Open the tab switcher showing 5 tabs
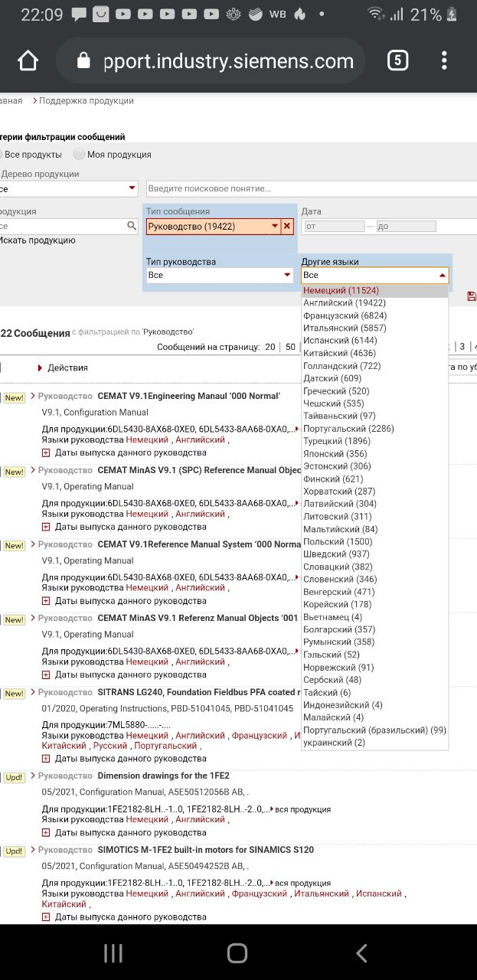This screenshot has width=477, height=980. pos(397,61)
